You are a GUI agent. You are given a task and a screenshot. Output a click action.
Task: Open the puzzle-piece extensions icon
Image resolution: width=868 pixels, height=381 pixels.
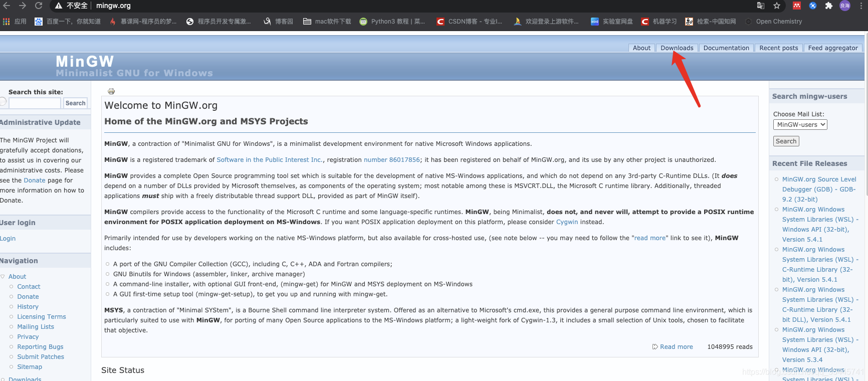[829, 6]
